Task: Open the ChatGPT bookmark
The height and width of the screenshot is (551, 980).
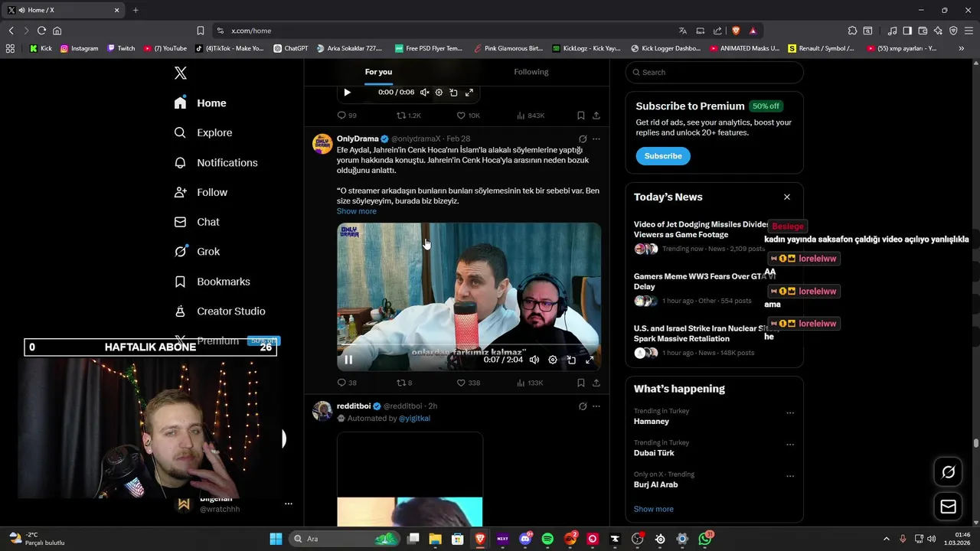Action: point(290,48)
